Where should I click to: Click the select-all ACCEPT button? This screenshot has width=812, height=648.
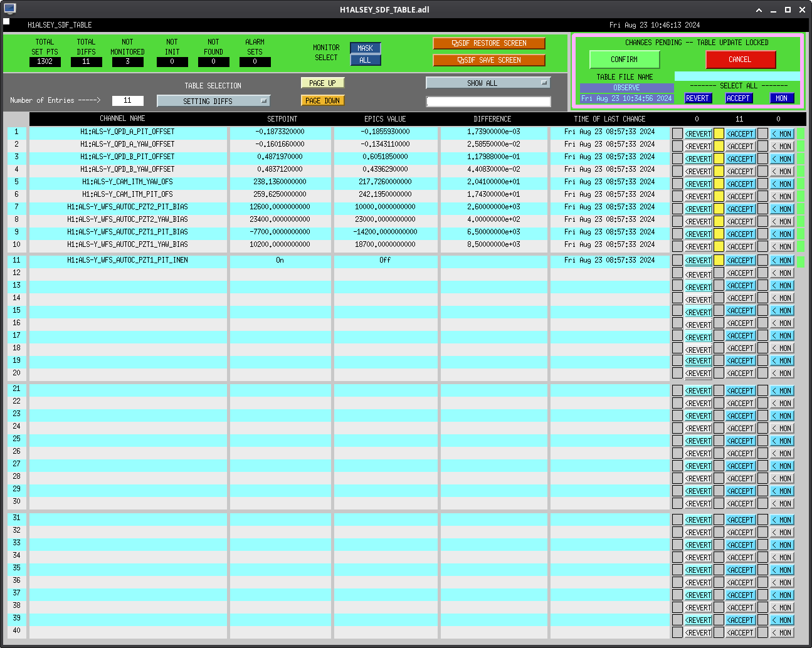[739, 98]
